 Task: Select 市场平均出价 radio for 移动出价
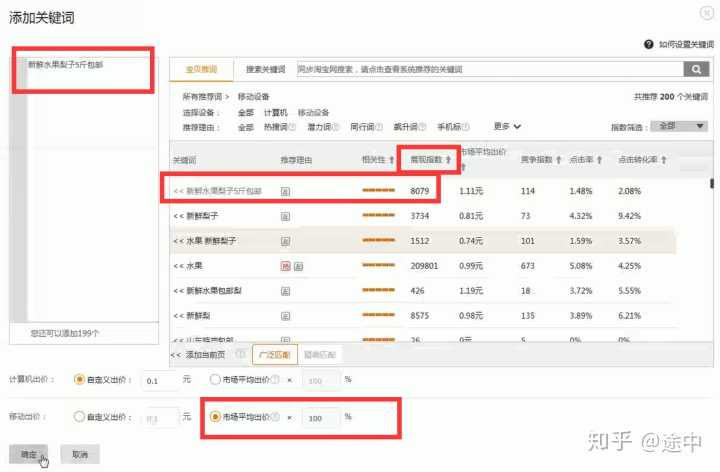(215, 417)
